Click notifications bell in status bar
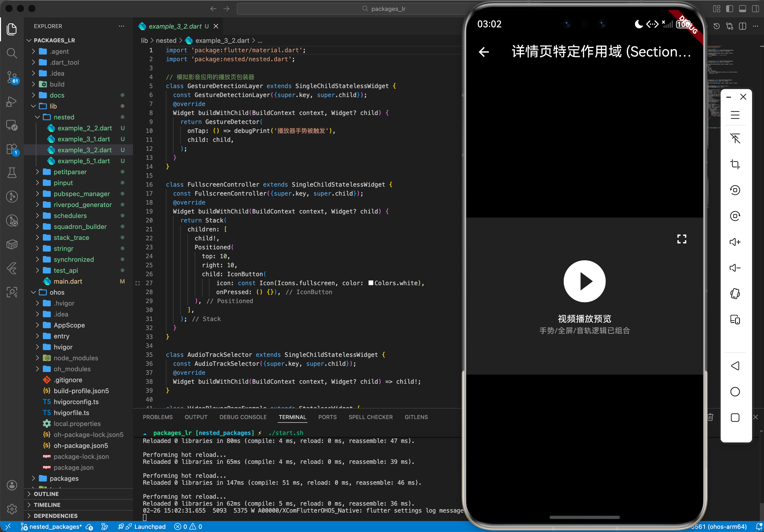This screenshot has width=764, height=532. (759, 527)
